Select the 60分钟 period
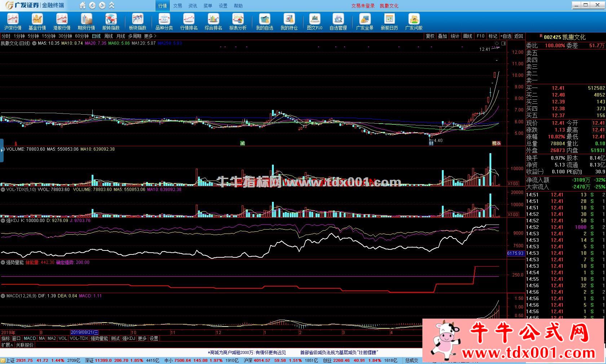 [x=82, y=36]
